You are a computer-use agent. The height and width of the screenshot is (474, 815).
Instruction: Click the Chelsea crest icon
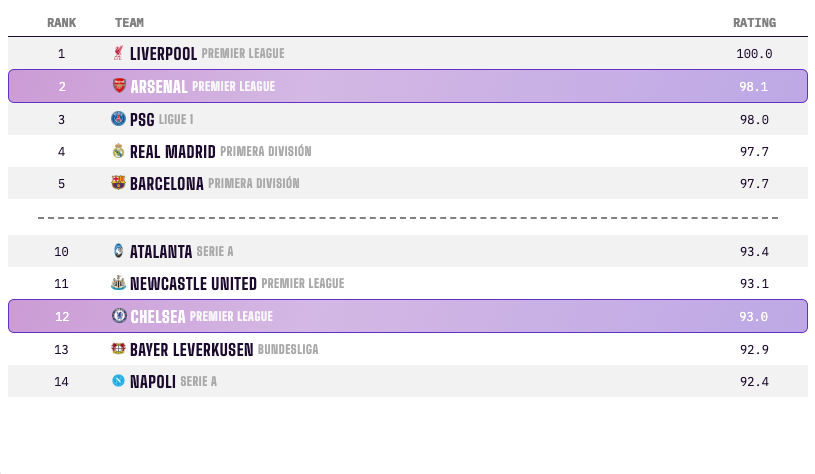coord(119,316)
